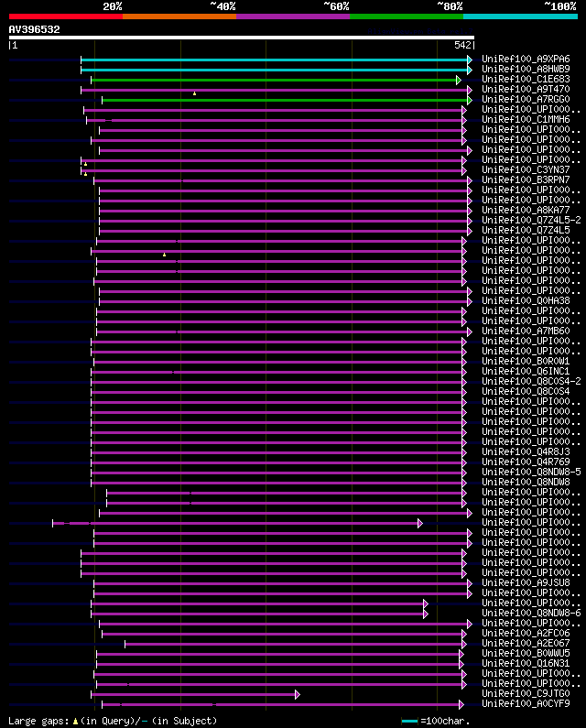Select the UniRef100_C3YN37 label
This screenshot has height=728, width=586.
[x=526, y=170]
